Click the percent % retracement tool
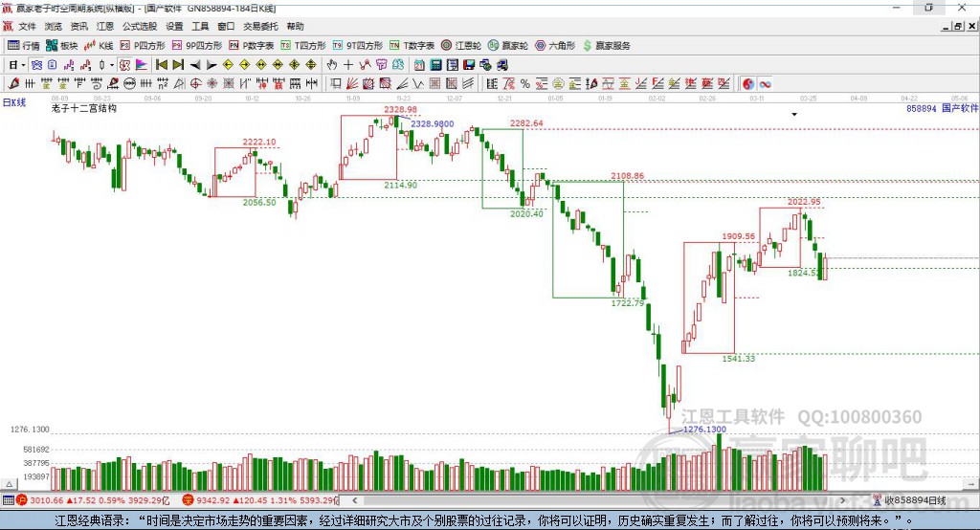980x530 pixels. 525,84
